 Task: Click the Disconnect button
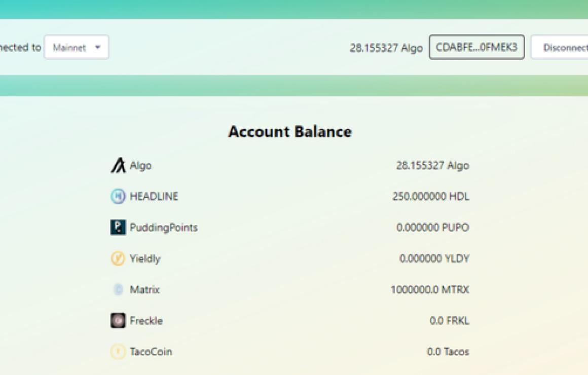pyautogui.click(x=560, y=47)
